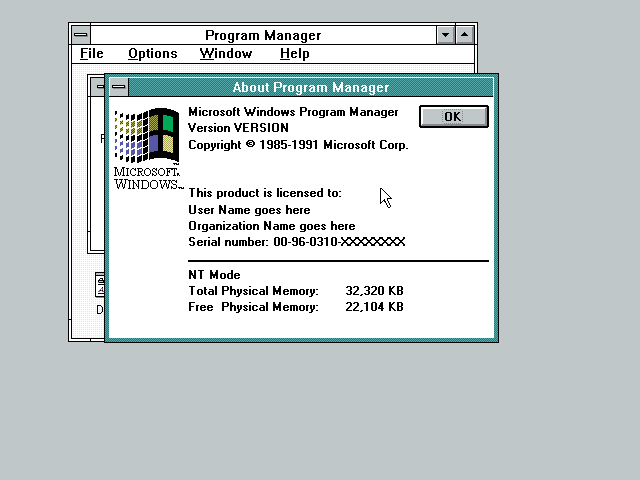The image size is (640, 480).
Task: Click "Organization Name goes here" text
Action: (271, 226)
